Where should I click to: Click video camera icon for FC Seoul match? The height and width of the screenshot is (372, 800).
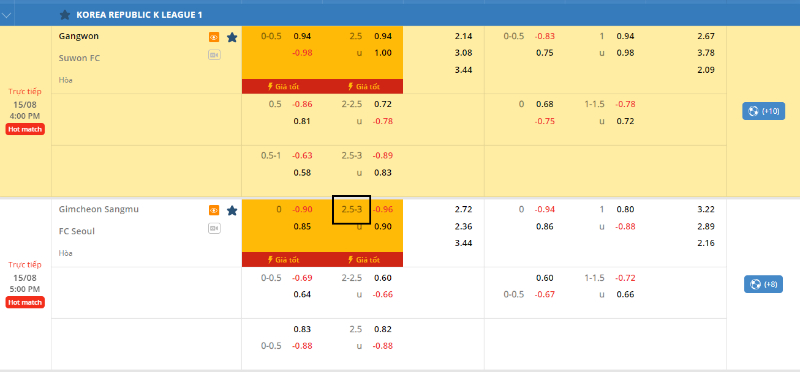(214, 228)
